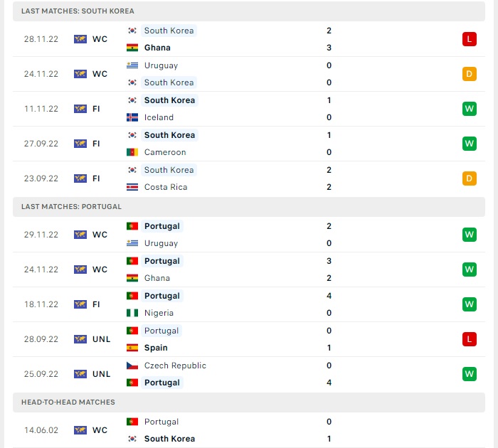Click the Costa Rica flag icon
The width and height of the screenshot is (498, 448).
tap(132, 187)
